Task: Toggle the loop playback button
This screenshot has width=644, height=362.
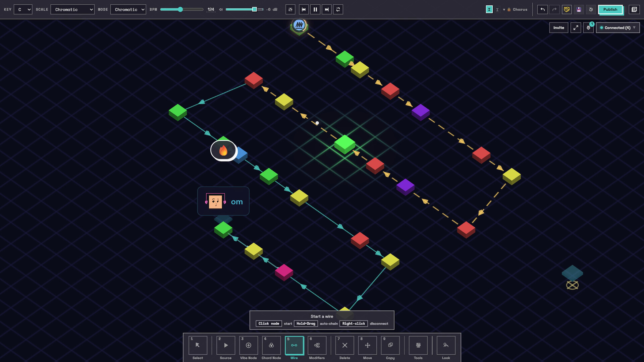Action: [x=338, y=9]
